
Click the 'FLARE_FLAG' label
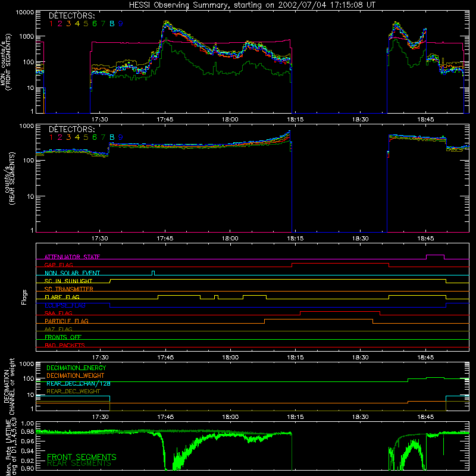(x=62, y=297)
